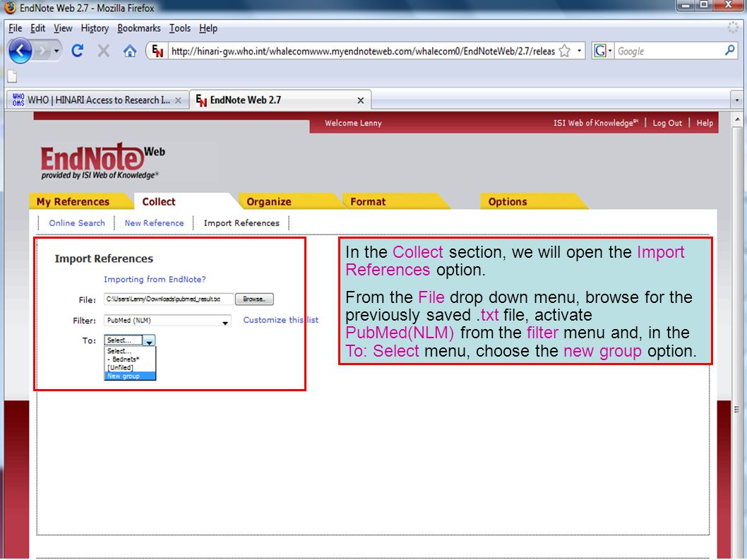
Task: Close the EndNote Web 2.7 tab
Action: [361, 100]
